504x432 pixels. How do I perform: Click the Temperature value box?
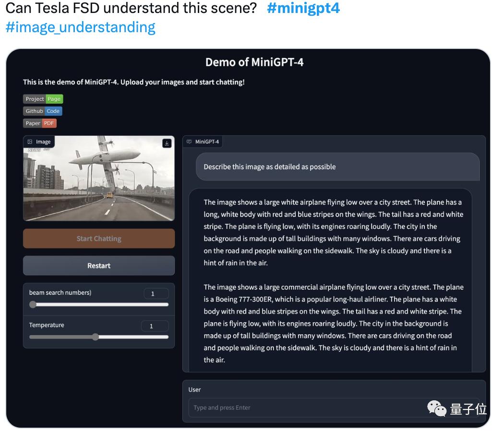[155, 326]
